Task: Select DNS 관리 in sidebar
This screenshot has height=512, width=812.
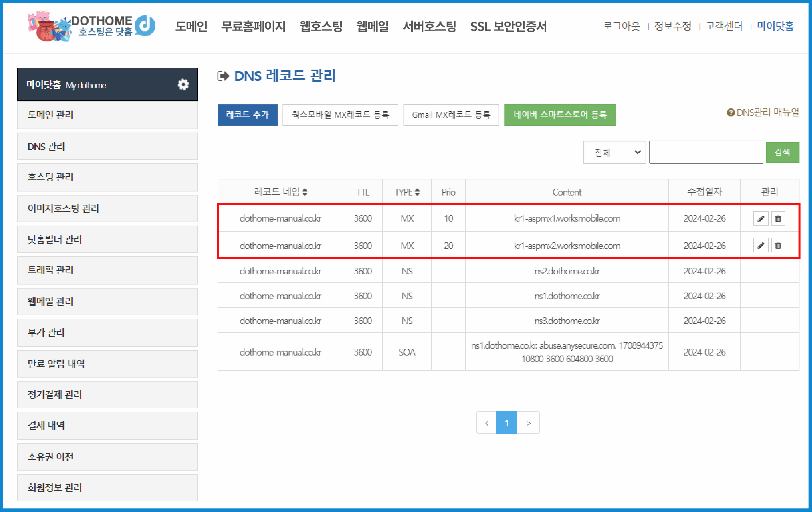Action: click(x=107, y=147)
